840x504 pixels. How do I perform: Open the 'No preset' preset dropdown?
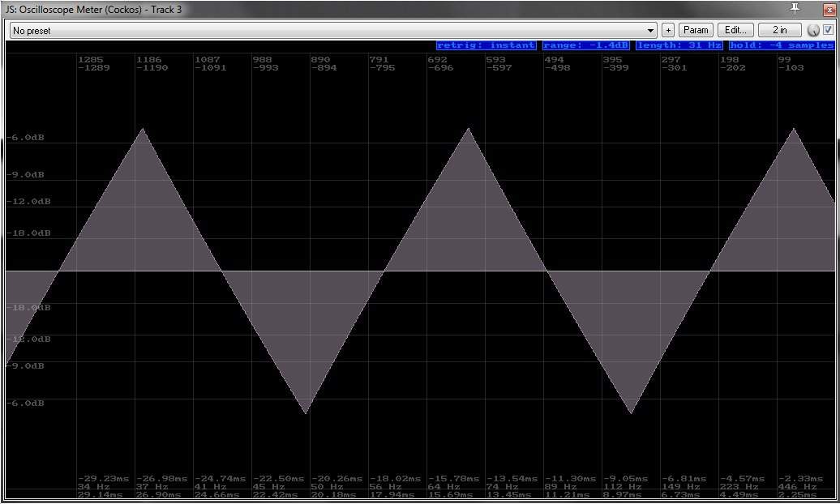333,31
